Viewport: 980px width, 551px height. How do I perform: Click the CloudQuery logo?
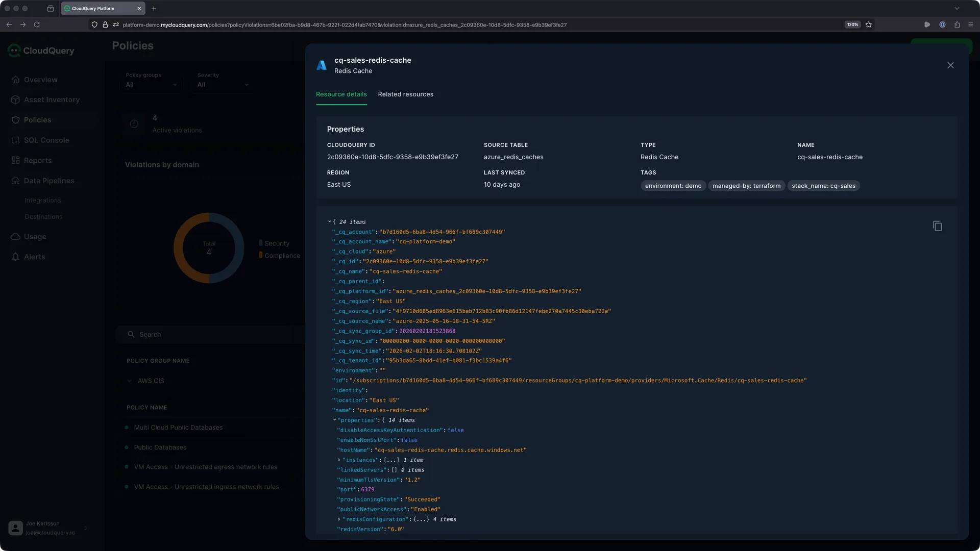(x=41, y=51)
